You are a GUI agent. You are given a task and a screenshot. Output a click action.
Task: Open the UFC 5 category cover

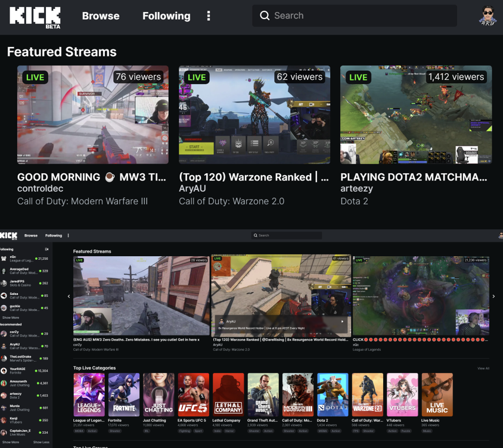[x=194, y=395]
